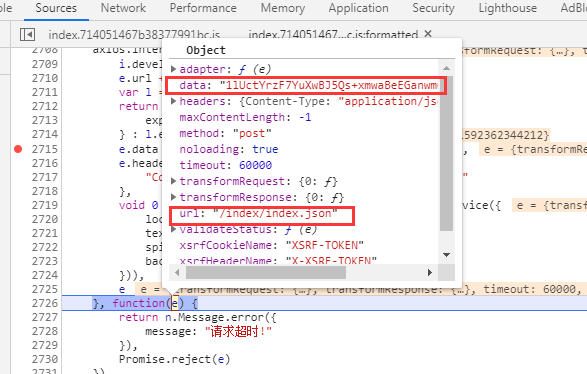The height and width of the screenshot is (374, 587).
Task: Select the index.714051467b38377991bc.js file tab
Action: 134,35
